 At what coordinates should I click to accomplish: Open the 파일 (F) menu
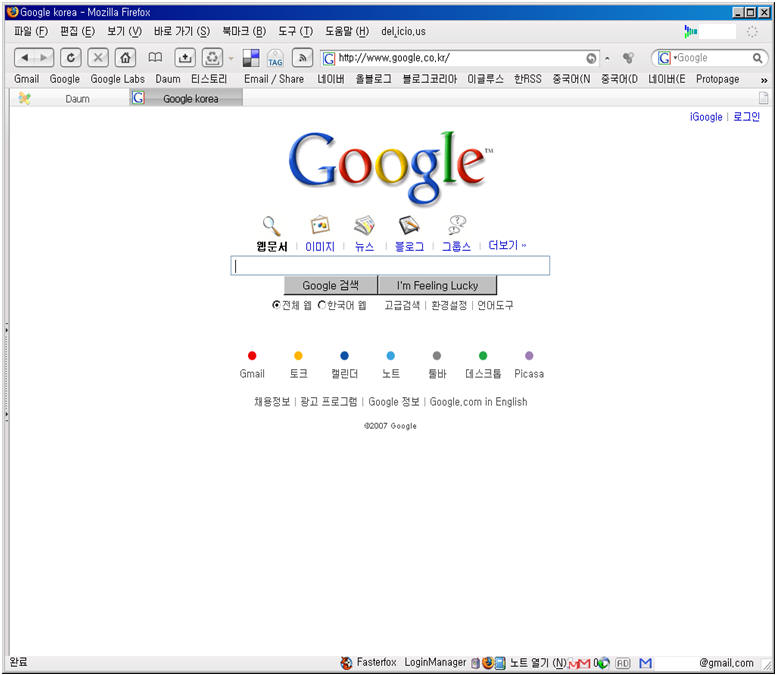click(31, 31)
